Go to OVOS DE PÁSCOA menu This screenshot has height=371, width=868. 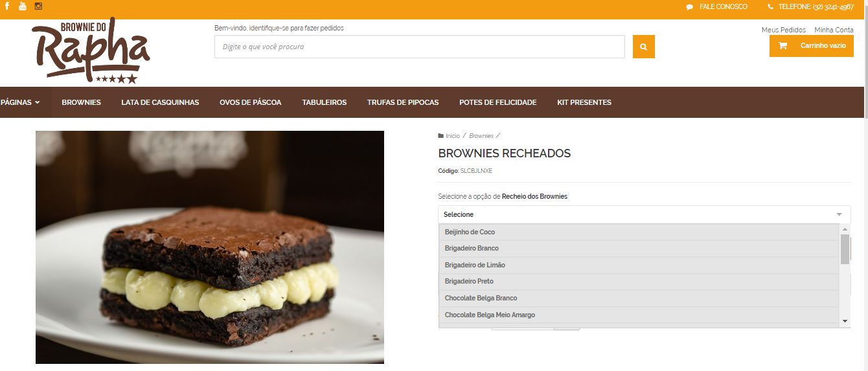click(250, 102)
